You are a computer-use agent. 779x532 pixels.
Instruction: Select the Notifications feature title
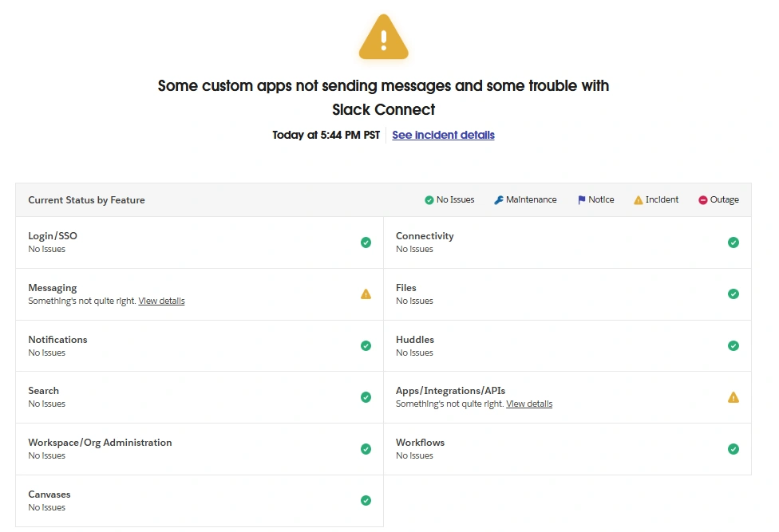57,340
